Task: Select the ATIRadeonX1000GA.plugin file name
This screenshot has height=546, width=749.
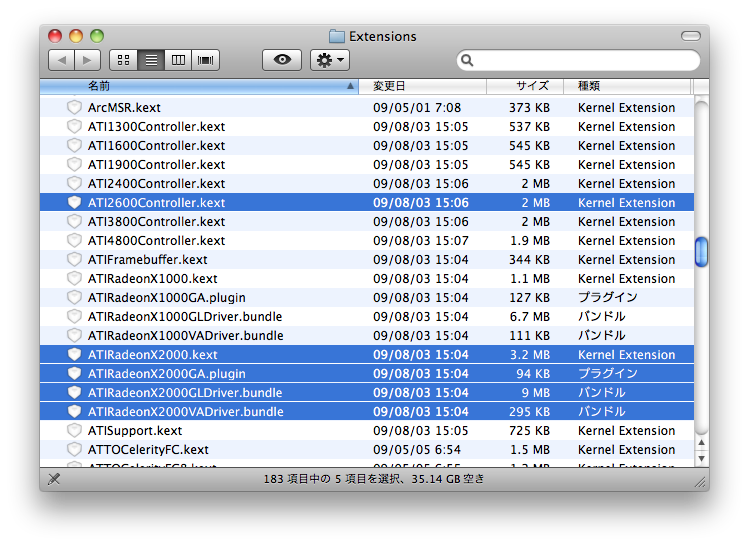Action: [x=167, y=298]
